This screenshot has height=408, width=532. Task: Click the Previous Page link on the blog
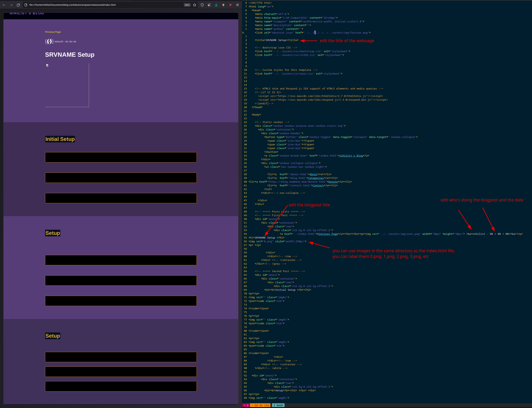(x=53, y=32)
